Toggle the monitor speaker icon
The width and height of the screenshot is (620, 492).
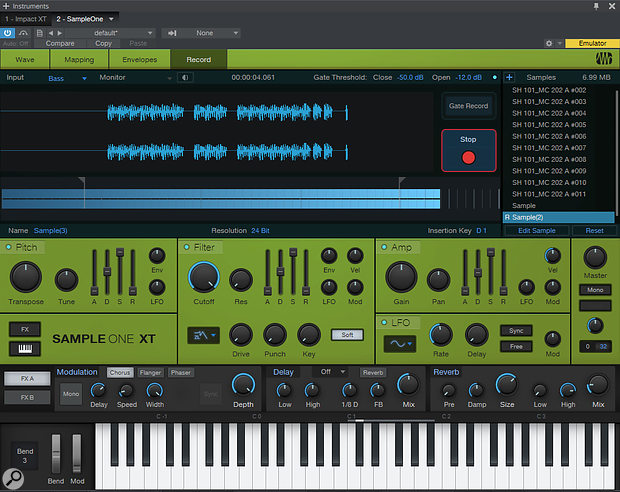185,78
